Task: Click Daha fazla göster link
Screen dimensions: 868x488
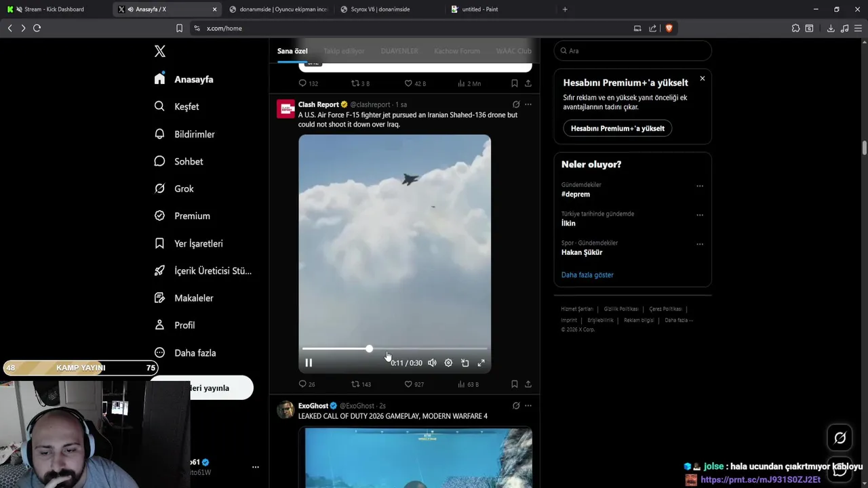Action: 587,274
